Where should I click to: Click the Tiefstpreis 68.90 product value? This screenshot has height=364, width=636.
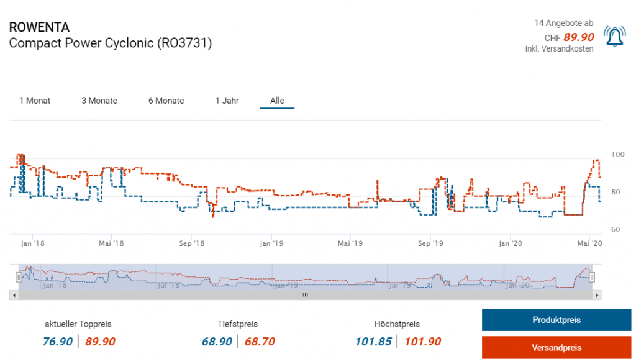217,342
